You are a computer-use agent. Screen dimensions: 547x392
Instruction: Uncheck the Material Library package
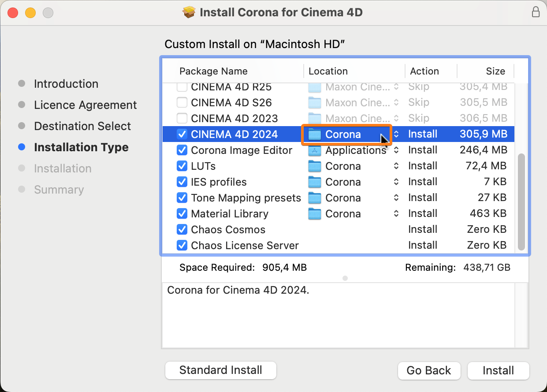182,214
